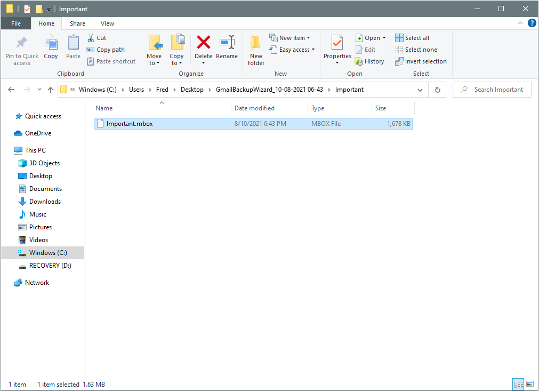Click the Pin to Quick access icon

tap(21, 43)
